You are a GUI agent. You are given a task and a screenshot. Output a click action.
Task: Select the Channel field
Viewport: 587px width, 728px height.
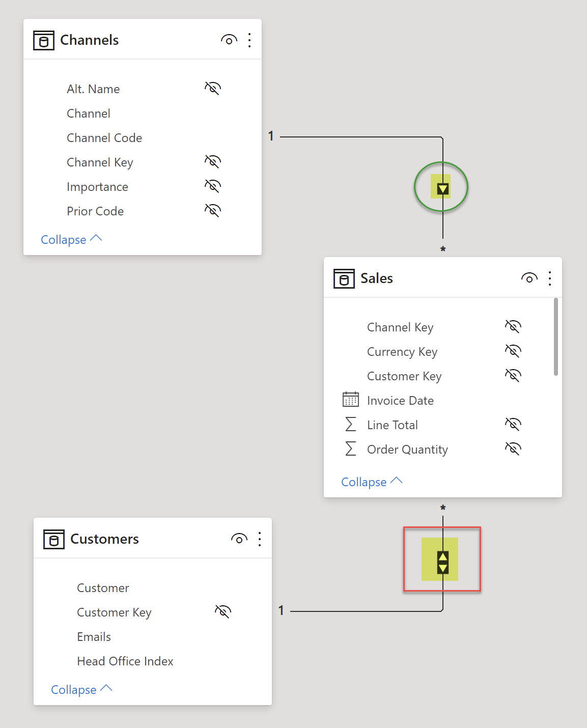pyautogui.click(x=89, y=114)
